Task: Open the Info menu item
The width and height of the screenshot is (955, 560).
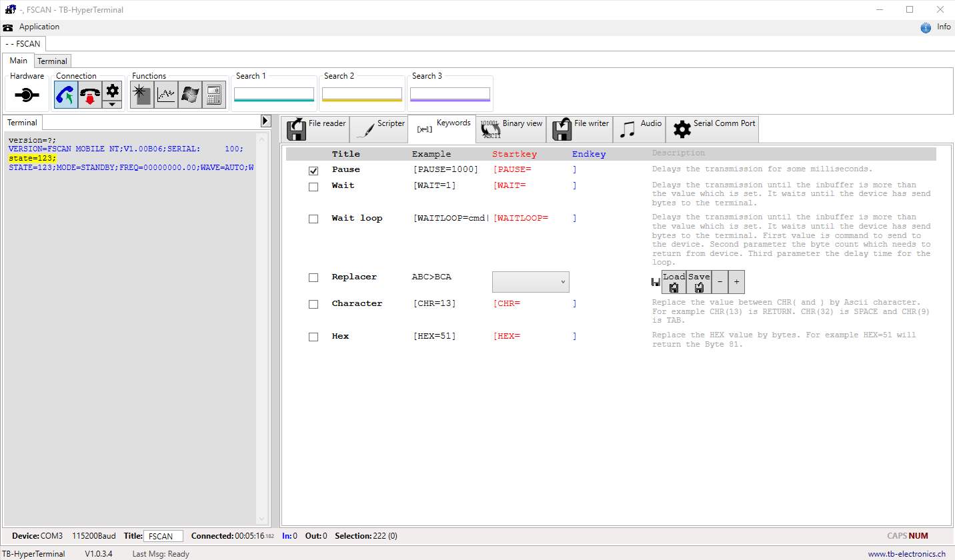Action: point(944,27)
